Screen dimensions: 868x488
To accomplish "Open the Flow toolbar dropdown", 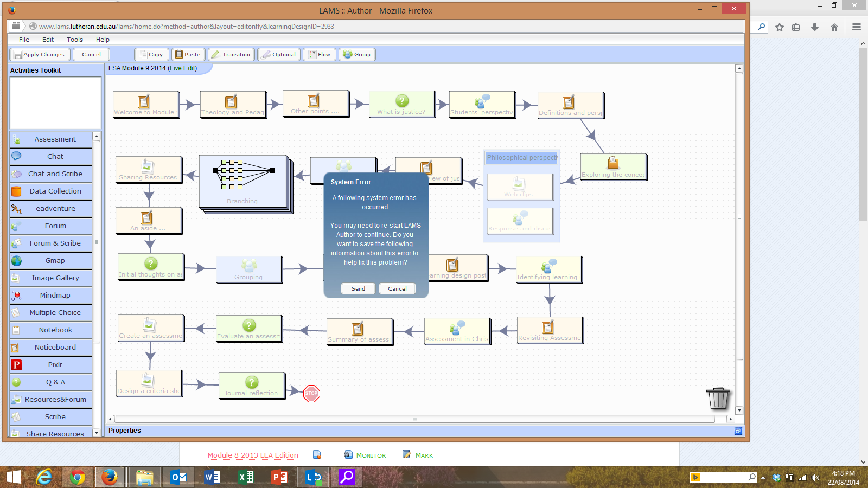I will [x=319, y=54].
